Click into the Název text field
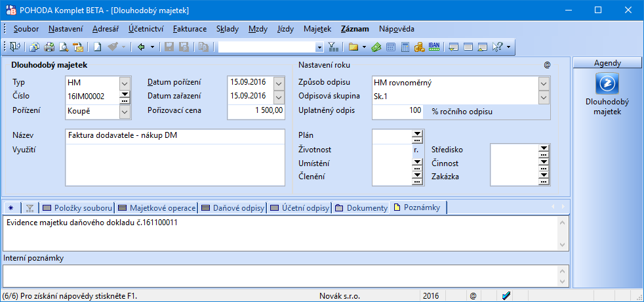 tap(175, 136)
